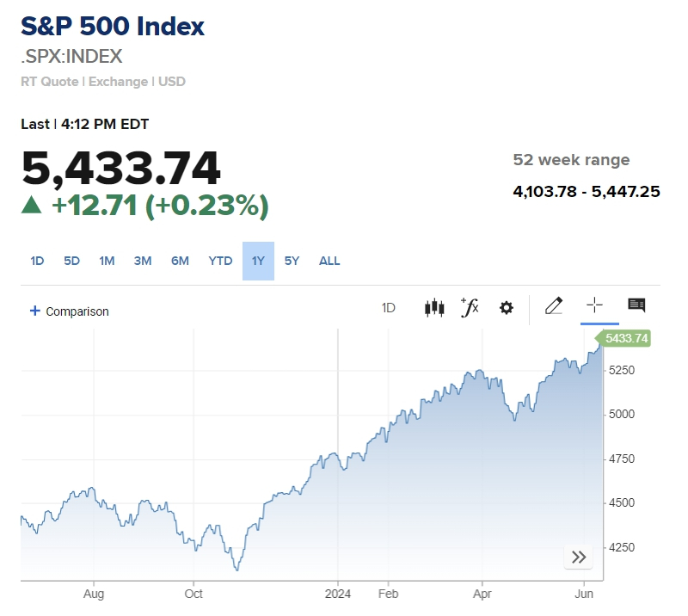Switch to the 1M time range
The image size is (688, 616).
(107, 261)
